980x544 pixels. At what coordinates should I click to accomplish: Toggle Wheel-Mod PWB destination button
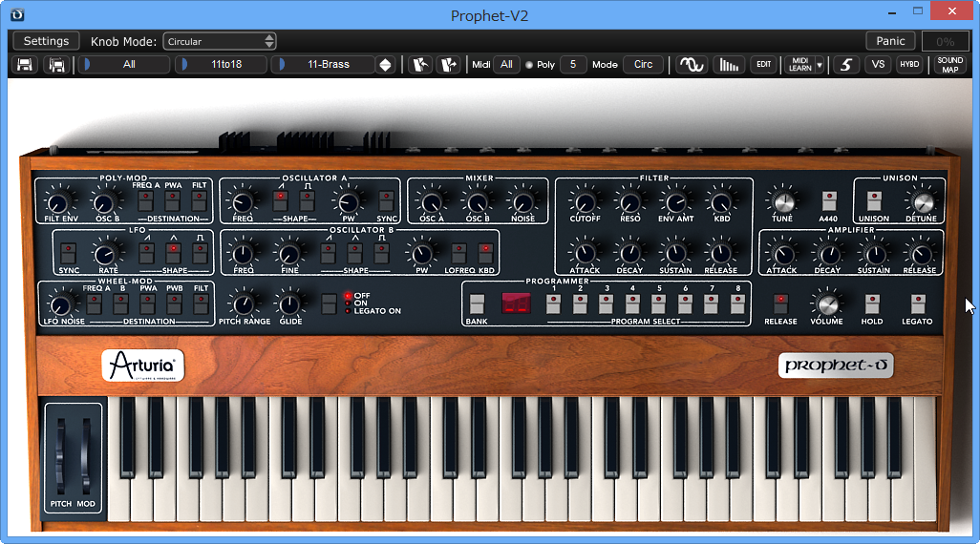(x=175, y=304)
